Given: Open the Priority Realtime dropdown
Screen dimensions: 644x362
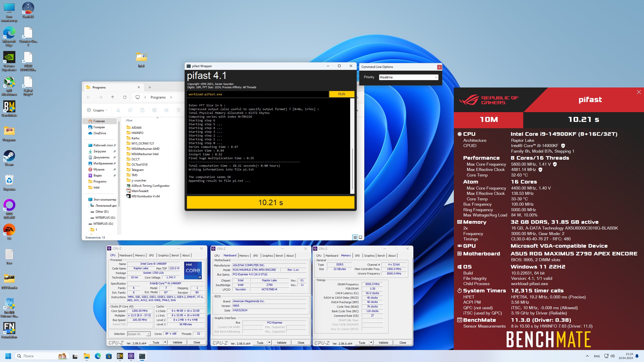Looking at the screenshot, I should [x=409, y=77].
